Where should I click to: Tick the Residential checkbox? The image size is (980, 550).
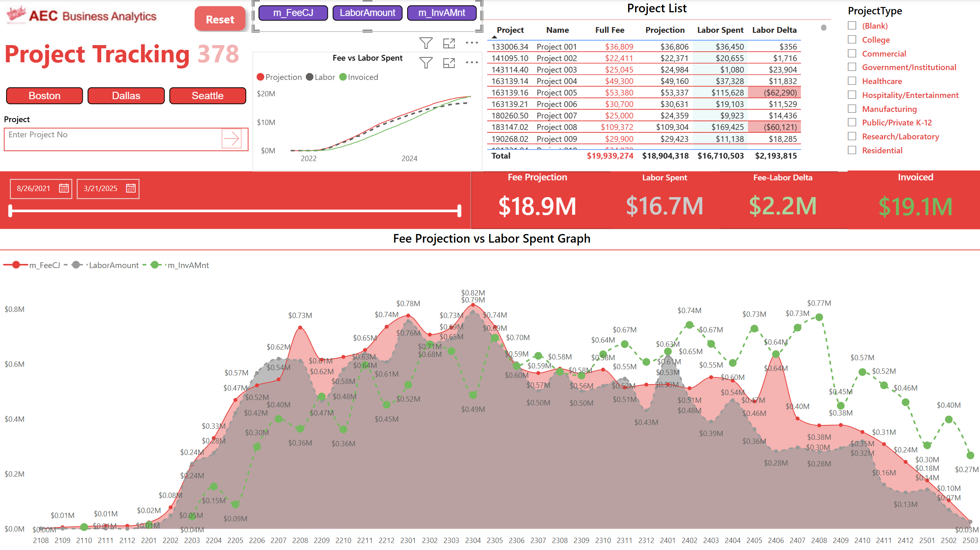pos(852,150)
